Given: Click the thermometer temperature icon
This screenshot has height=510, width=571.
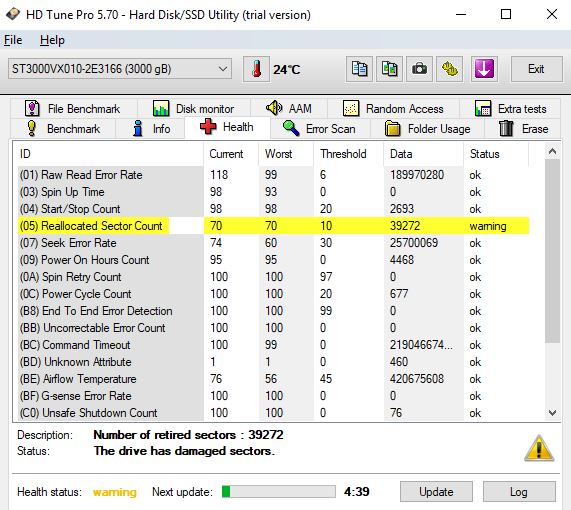Looking at the screenshot, I should [256, 69].
